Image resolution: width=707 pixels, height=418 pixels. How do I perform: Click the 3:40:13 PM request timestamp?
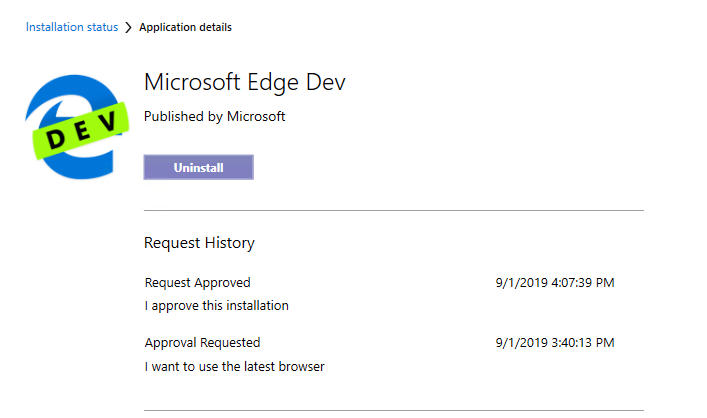coord(554,343)
